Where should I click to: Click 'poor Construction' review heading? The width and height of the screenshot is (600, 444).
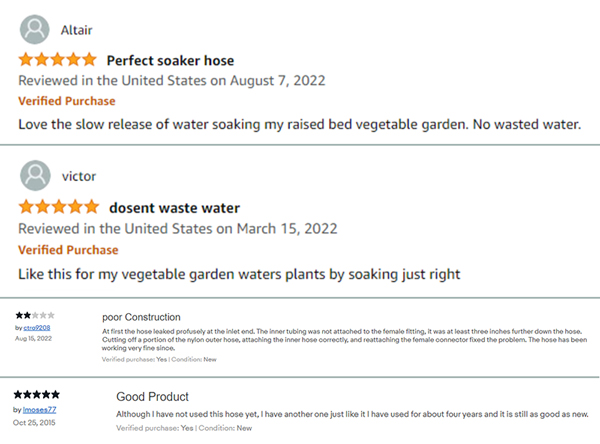point(141,317)
